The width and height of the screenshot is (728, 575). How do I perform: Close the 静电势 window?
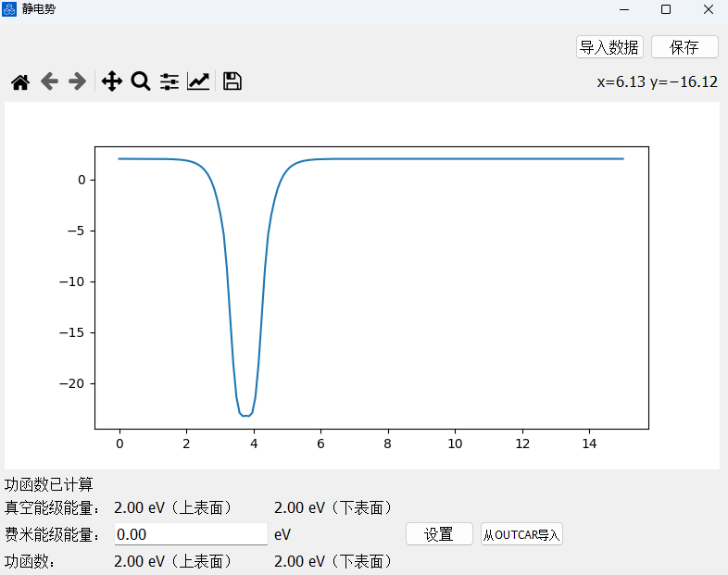(x=708, y=9)
